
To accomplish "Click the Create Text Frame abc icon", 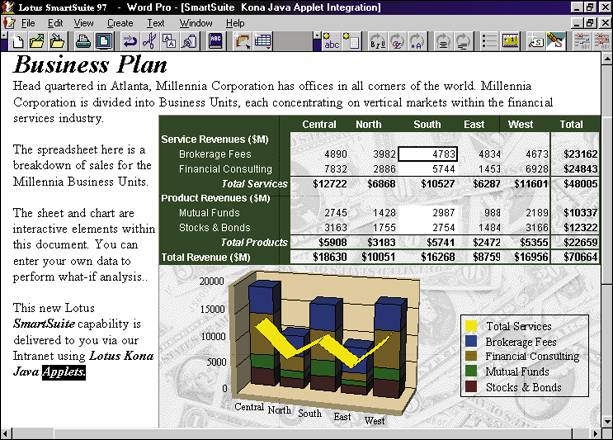I will [x=331, y=41].
